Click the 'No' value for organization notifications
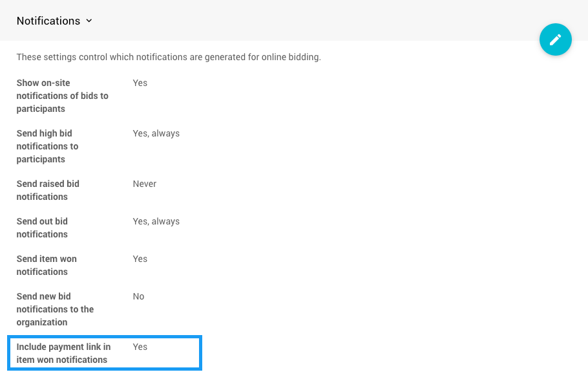This screenshot has height=381, width=588. pos(138,296)
